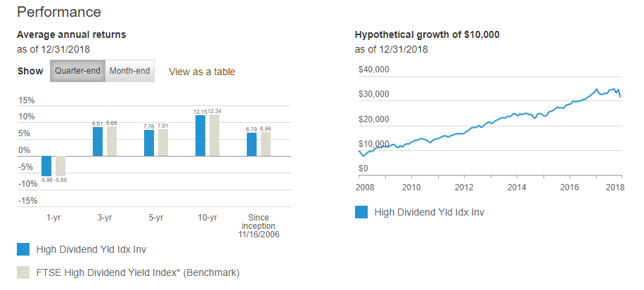Click the 3-yr benchmark bar labeled 8.66
Viewport: 644px width, 290px height.
(112, 142)
